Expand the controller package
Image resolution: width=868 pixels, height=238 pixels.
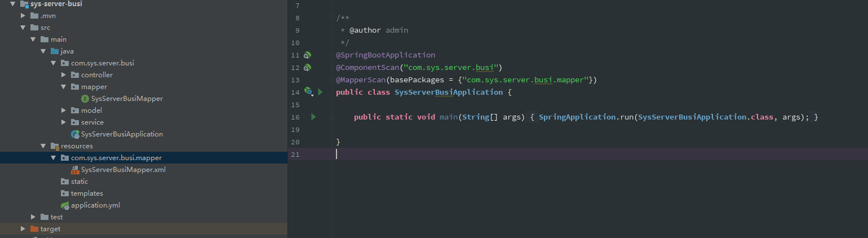point(64,75)
